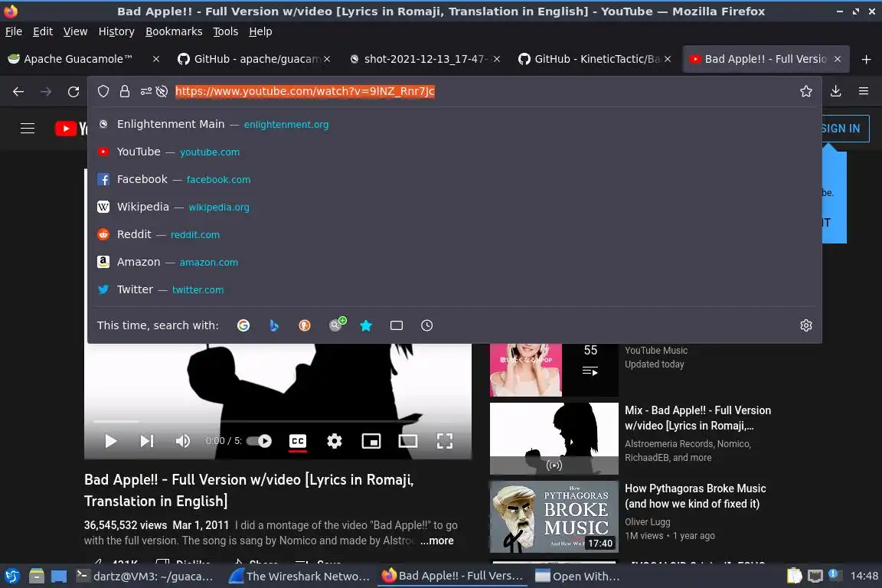Add the new search engine icon
The height and width of the screenshot is (588, 882).
click(x=337, y=324)
